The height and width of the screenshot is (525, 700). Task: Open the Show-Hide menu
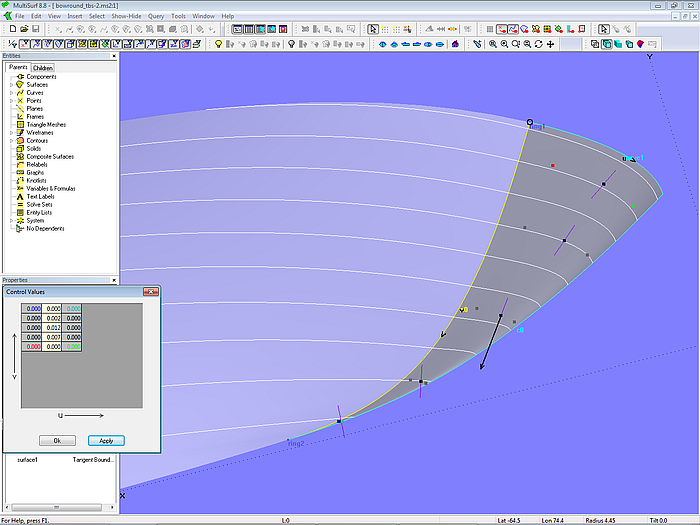(126, 17)
